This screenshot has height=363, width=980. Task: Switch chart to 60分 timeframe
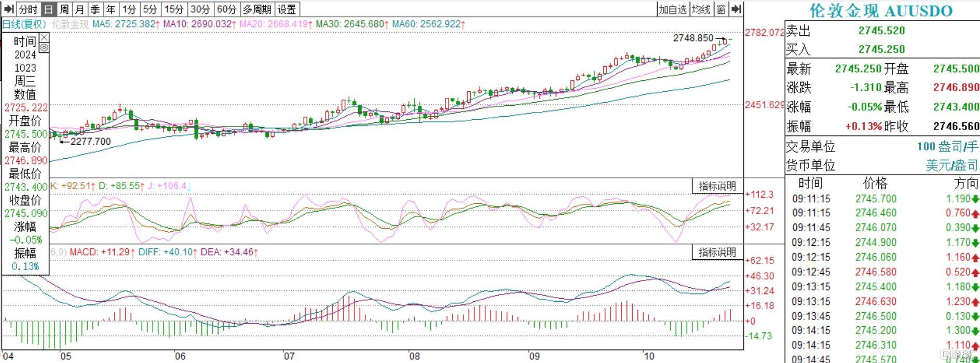tap(226, 9)
